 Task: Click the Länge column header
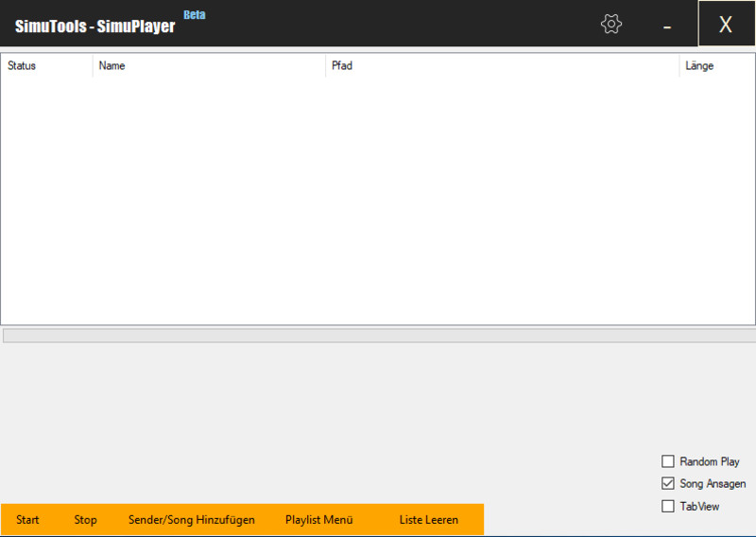point(714,66)
